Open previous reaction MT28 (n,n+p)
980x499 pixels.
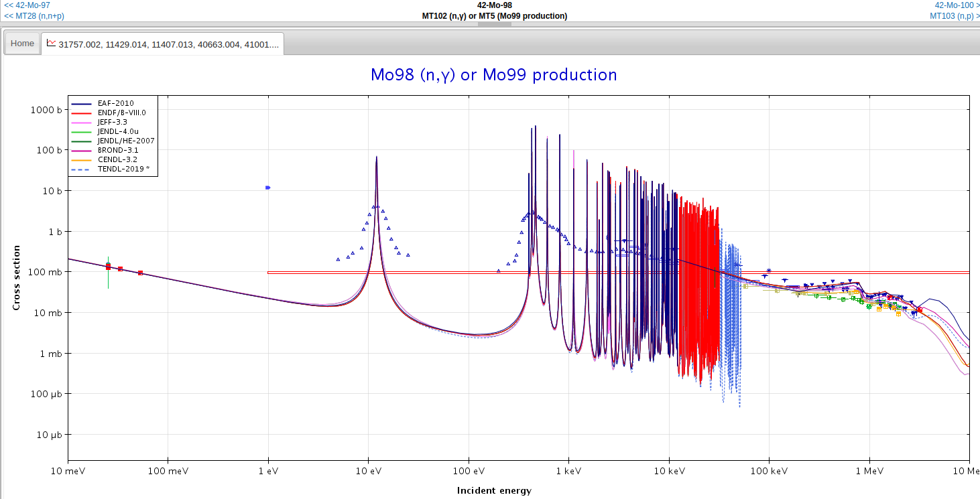[34, 16]
